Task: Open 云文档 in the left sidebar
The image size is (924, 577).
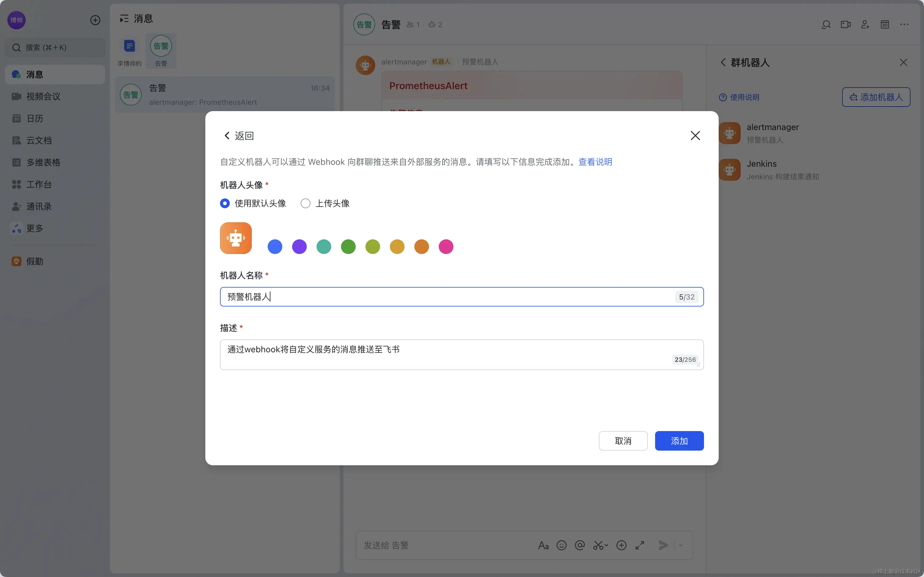Action: pos(38,140)
